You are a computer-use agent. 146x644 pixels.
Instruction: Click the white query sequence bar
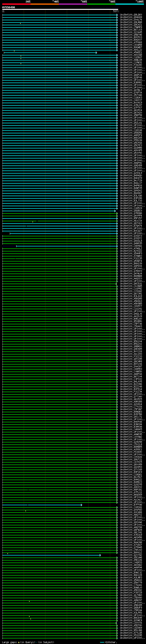[x=60, y=9]
